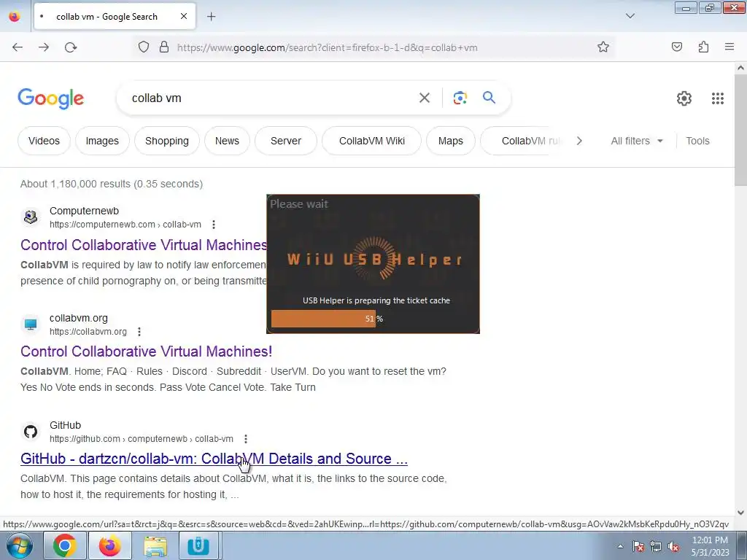Screen dimensions: 747x560
Task: Focus the Google search input field
Action: click(271, 98)
